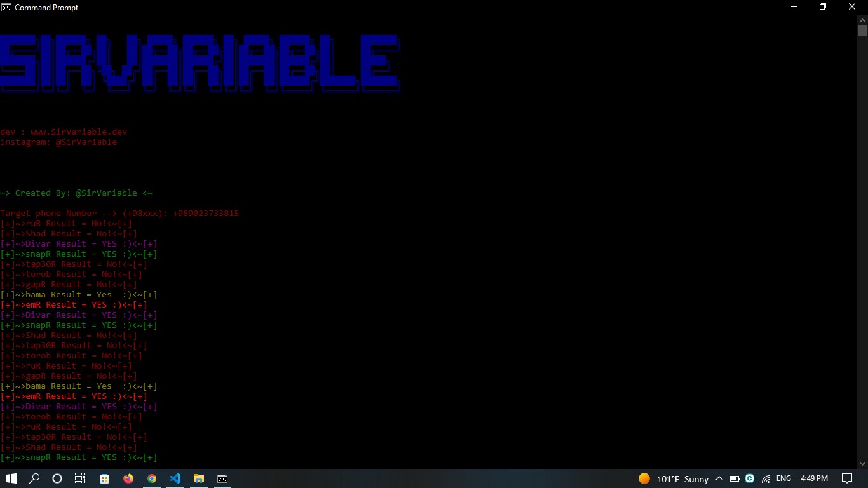Open Visual Studio Code
This screenshot has height=488, width=868.
tap(175, 478)
